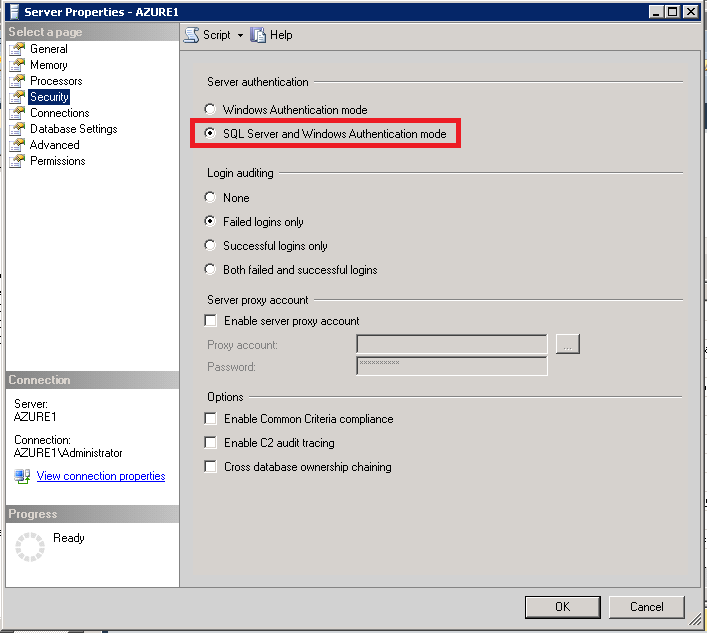
Task: Maximize the Server Properties window
Action: click(673, 11)
